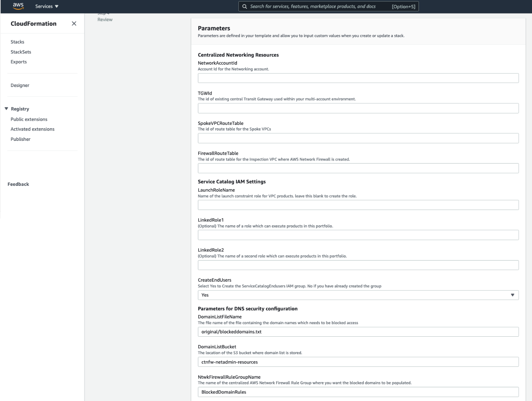Click the Feedback link

coord(17,184)
